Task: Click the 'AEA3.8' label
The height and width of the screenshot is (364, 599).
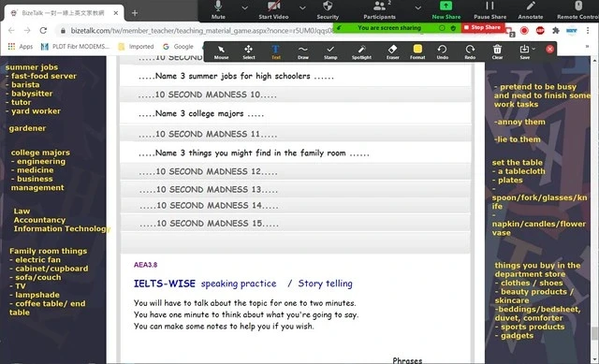Action: tap(146, 265)
